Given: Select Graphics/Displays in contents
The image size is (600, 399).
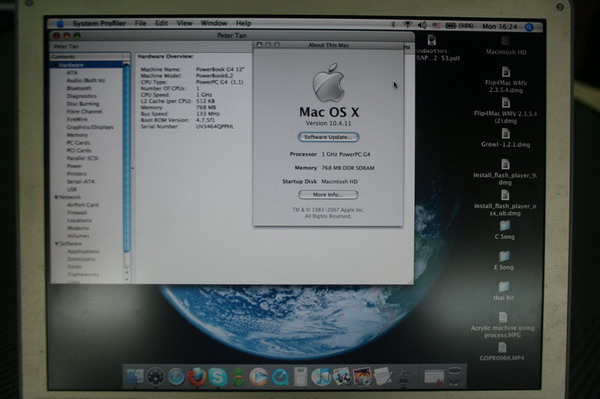Looking at the screenshot, I should click(90, 127).
